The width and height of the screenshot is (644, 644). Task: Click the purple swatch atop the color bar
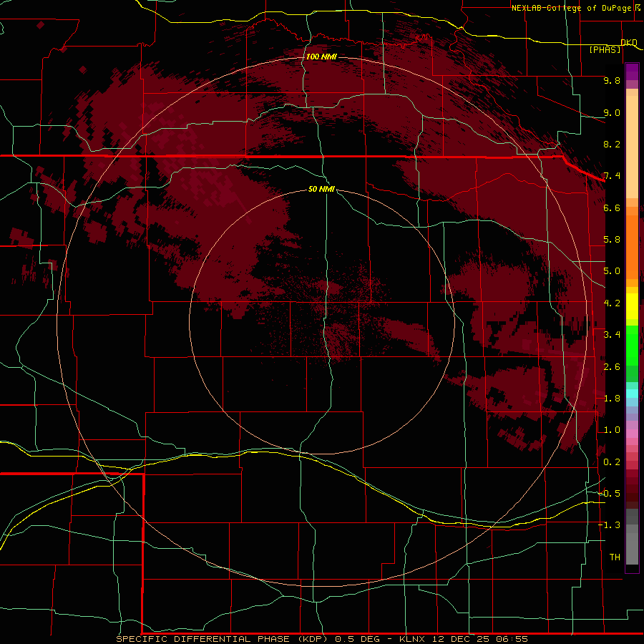click(x=632, y=72)
